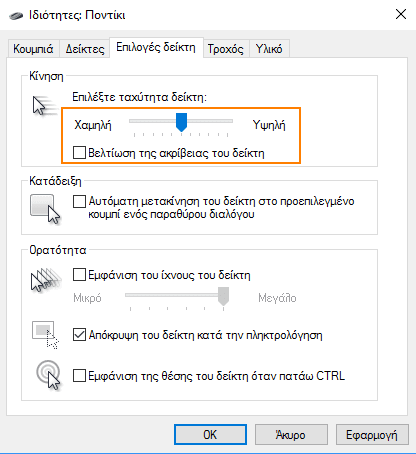This screenshot has height=454, width=416.
Task: Enable Βελτίωση της ακρίβειας του δείκτη checkbox
Action: (79, 153)
